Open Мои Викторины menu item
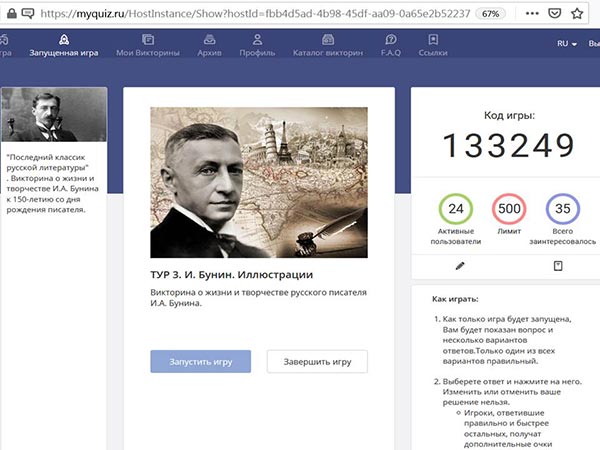Image resolution: width=600 pixels, height=450 pixels. pyautogui.click(x=148, y=52)
